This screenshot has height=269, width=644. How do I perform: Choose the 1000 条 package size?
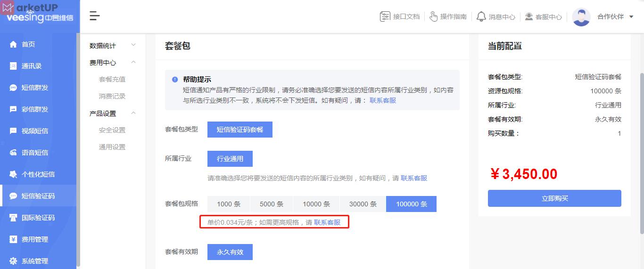pyautogui.click(x=229, y=204)
